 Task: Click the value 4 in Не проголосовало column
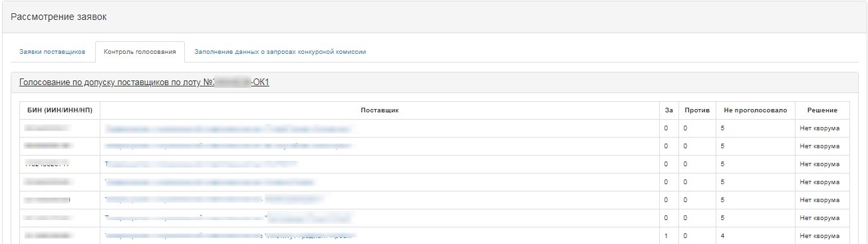[x=722, y=235]
